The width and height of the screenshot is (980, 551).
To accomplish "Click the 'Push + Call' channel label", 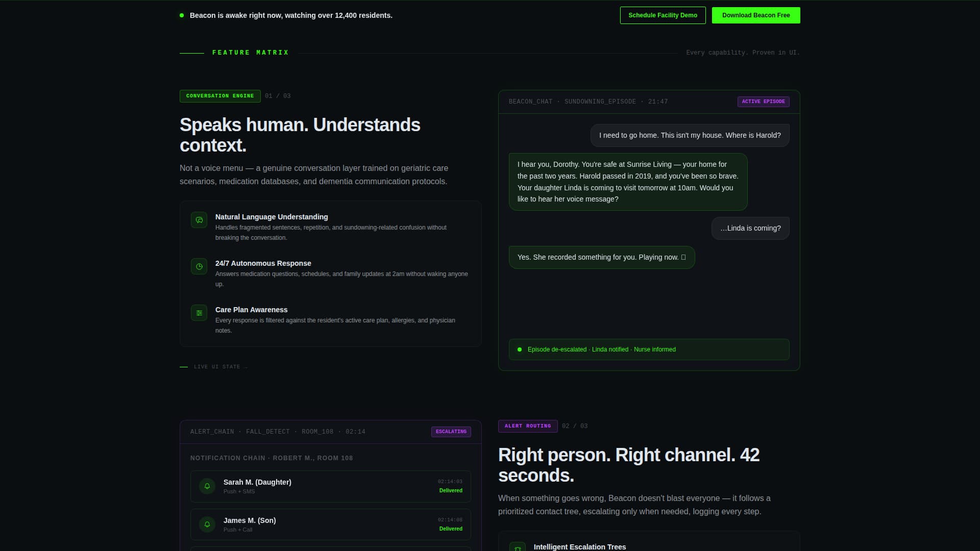I will 238,530.
